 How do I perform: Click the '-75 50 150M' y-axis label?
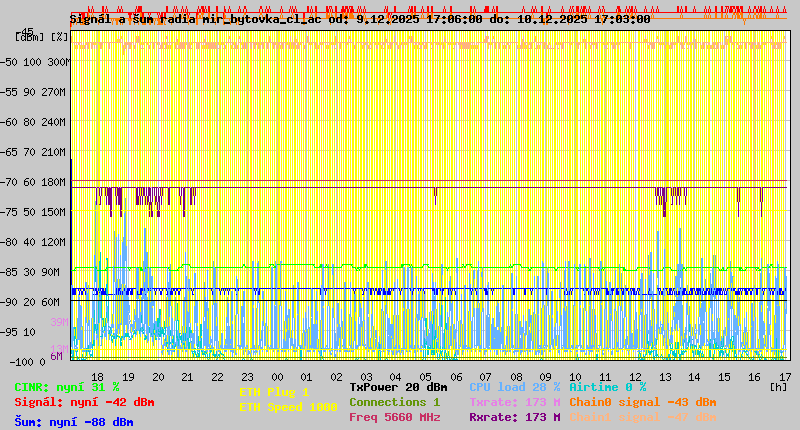pyautogui.click(x=35, y=212)
